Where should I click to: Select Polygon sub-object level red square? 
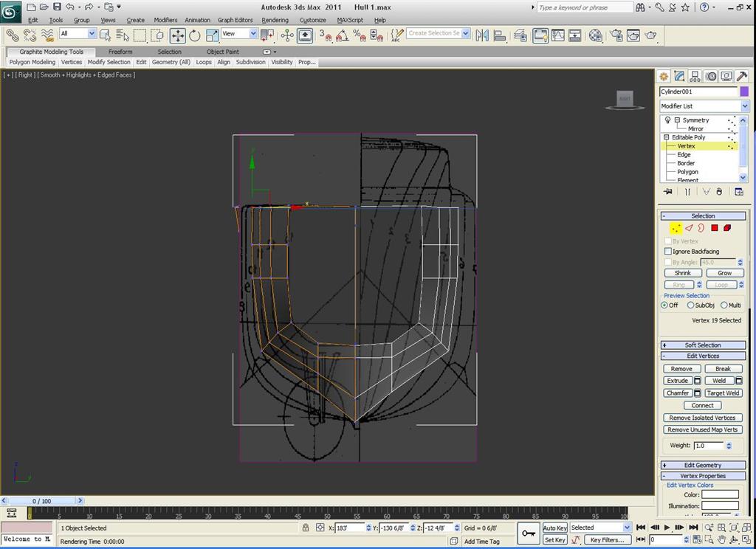(715, 228)
